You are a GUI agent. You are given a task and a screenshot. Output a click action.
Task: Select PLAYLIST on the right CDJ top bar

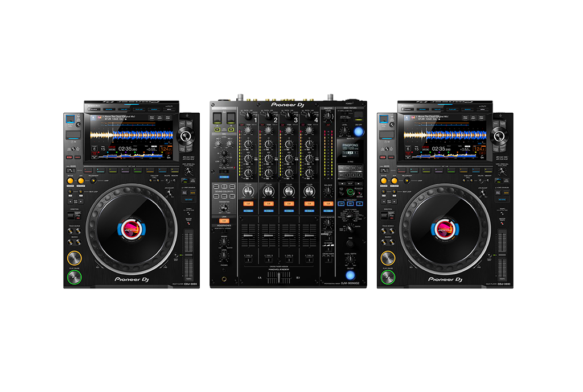451,108
